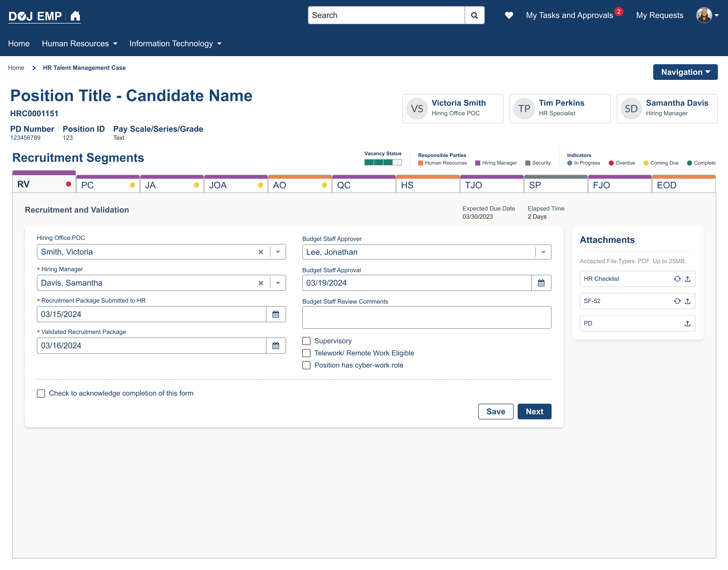Refresh the HR Checklist attachment
728x570 pixels.
tap(677, 279)
